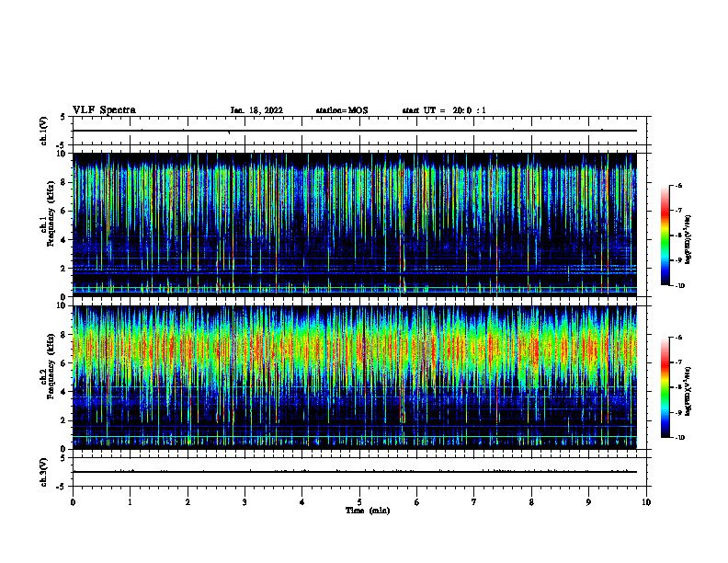Image resolution: width=728 pixels, height=563 pixels.
Task: Click the 'start UT = 20:0 :1' label
Action: [444, 110]
